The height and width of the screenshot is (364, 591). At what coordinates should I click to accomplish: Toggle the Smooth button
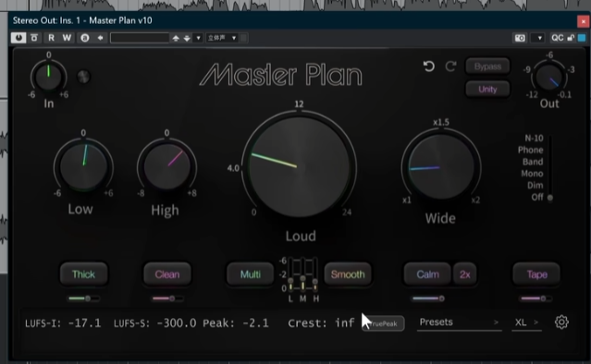point(348,274)
